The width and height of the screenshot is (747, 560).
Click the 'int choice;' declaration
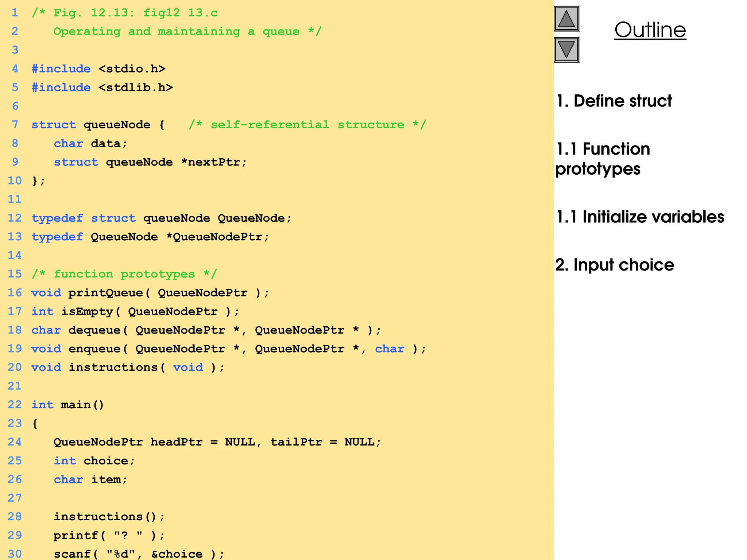click(94, 461)
